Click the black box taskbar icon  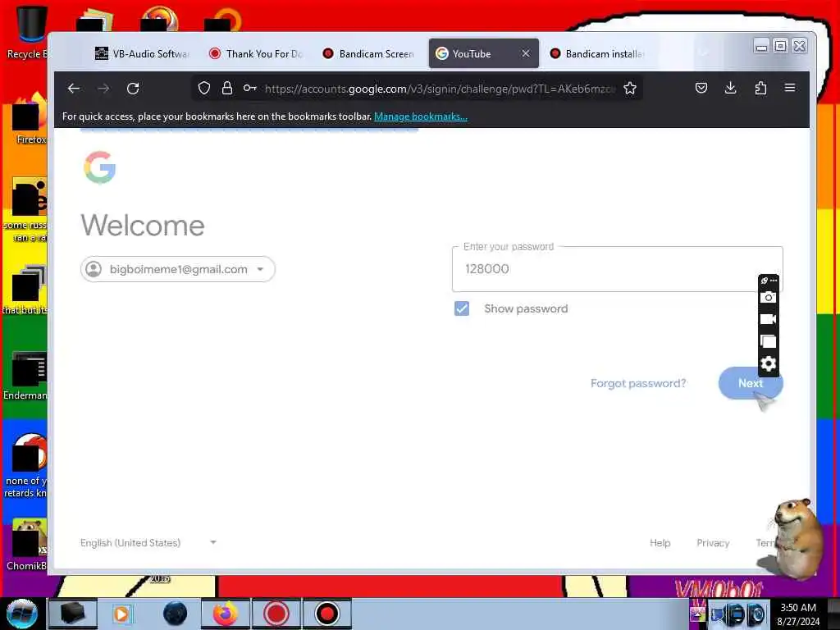[73, 614]
